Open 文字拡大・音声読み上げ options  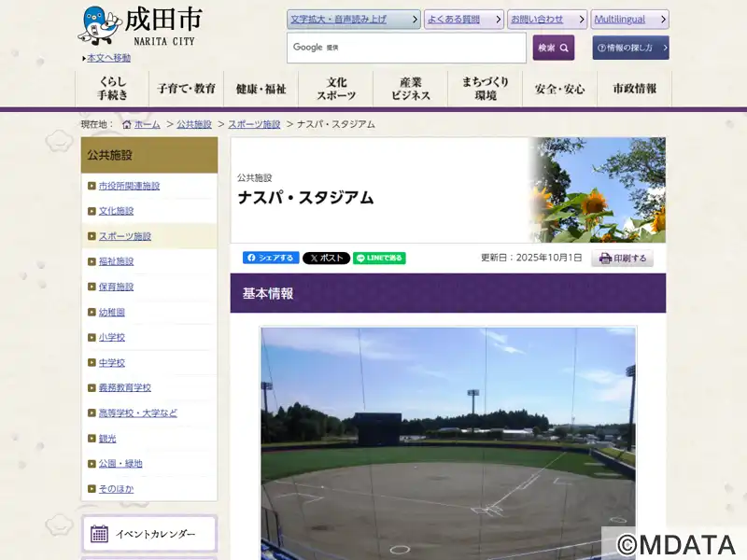pyautogui.click(x=353, y=20)
